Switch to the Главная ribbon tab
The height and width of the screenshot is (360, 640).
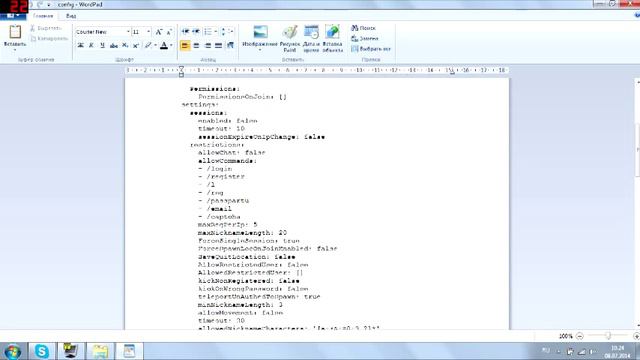[43, 16]
